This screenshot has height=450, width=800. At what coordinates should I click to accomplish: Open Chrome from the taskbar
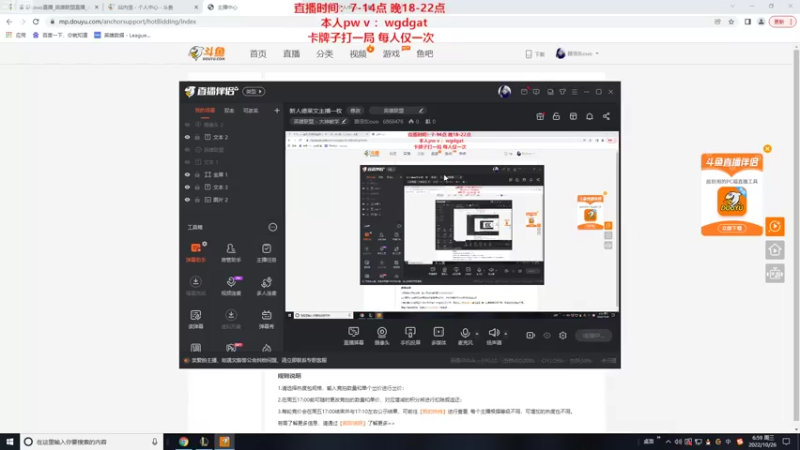point(183,442)
